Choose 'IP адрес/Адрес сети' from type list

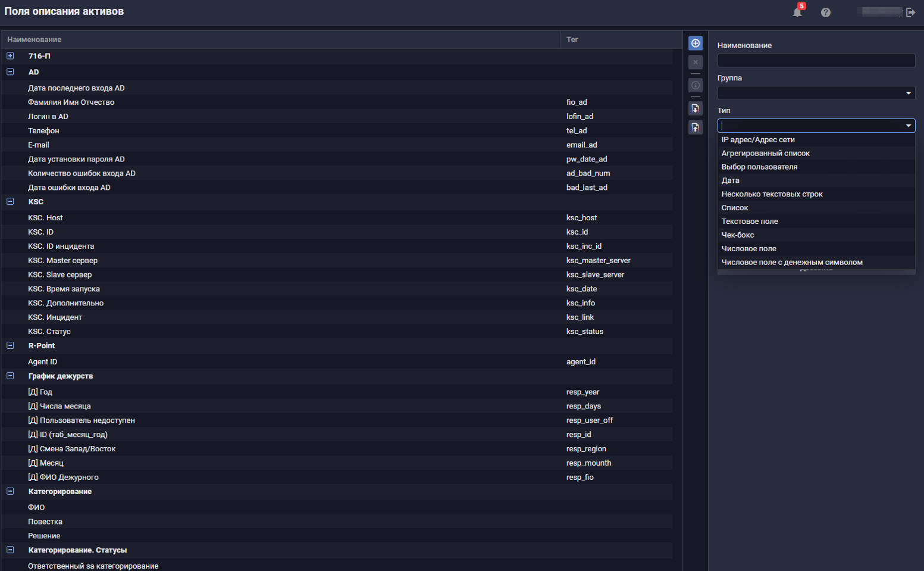pos(758,140)
